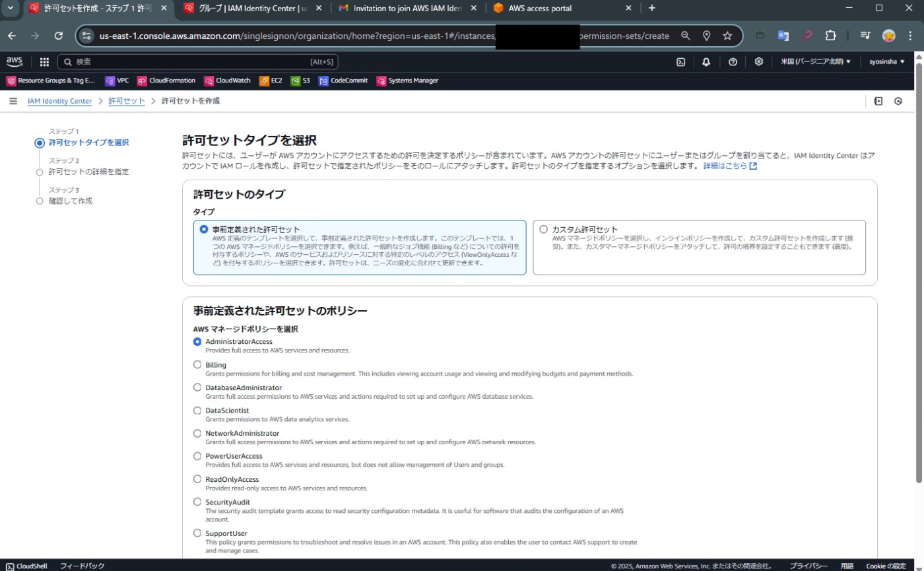The height and width of the screenshot is (571, 924).
Task: Reload the page in Chrome
Action: [59, 36]
